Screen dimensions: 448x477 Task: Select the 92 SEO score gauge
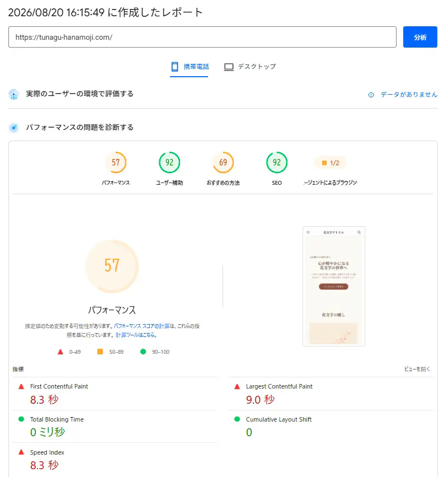277,162
